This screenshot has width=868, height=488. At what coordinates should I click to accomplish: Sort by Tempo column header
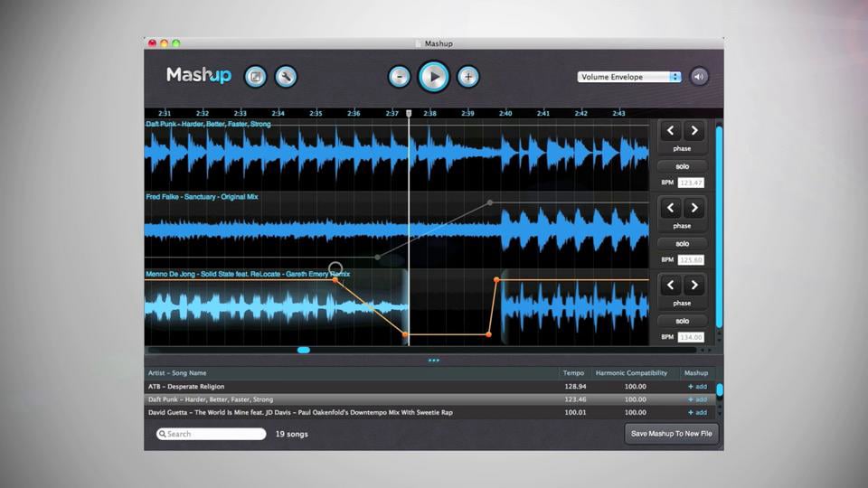(573, 373)
